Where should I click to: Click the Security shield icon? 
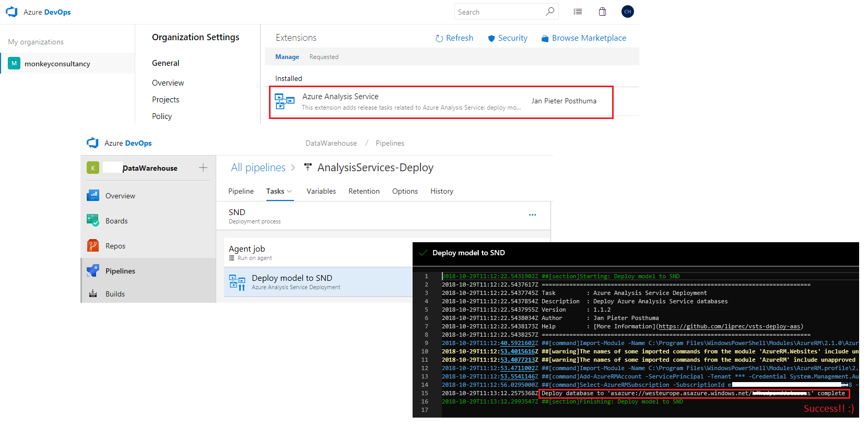click(x=491, y=38)
